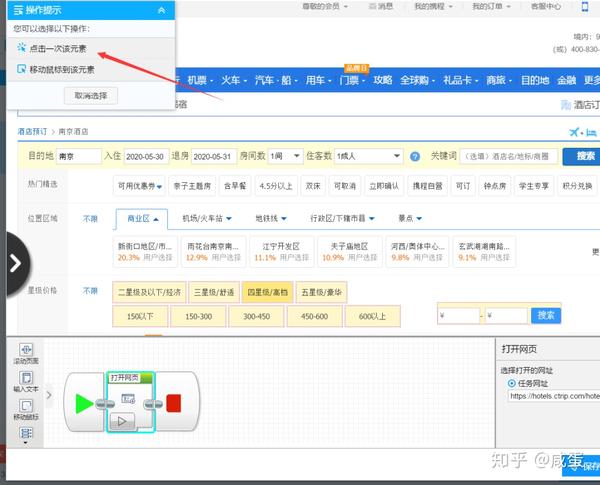Image resolution: width=600 pixels, height=485 pixels.
Task: Toggle the 立即确认 filter
Action: point(384,186)
